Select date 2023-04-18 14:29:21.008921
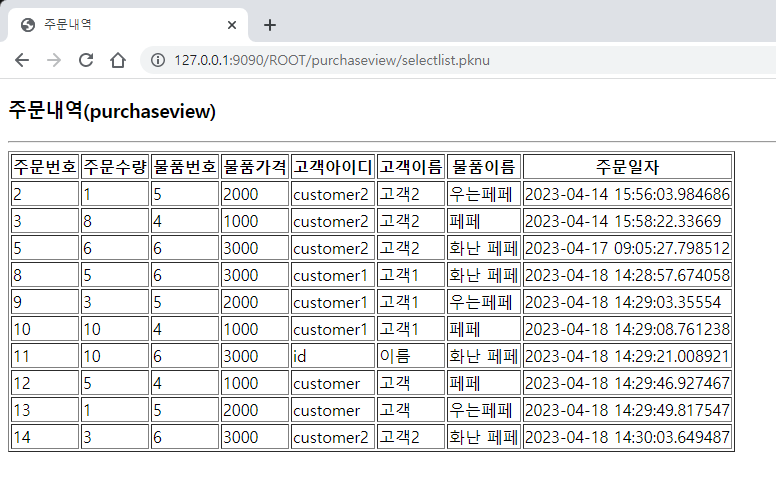The image size is (776, 481). pos(627,356)
